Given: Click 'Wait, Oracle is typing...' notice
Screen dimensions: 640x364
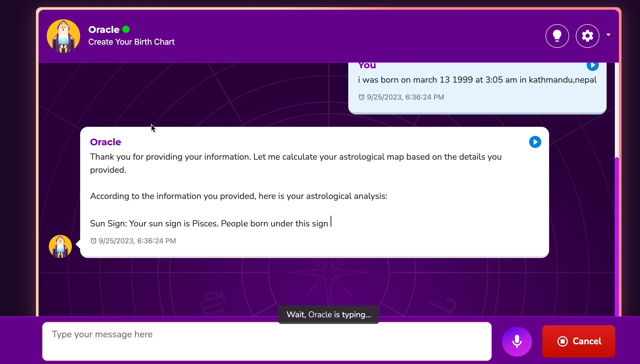Looking at the screenshot, I should point(328,314).
